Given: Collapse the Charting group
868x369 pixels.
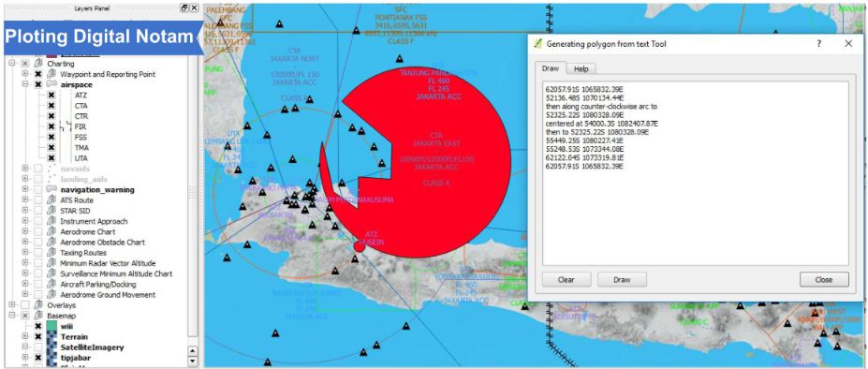Looking at the screenshot, I should tap(12, 64).
